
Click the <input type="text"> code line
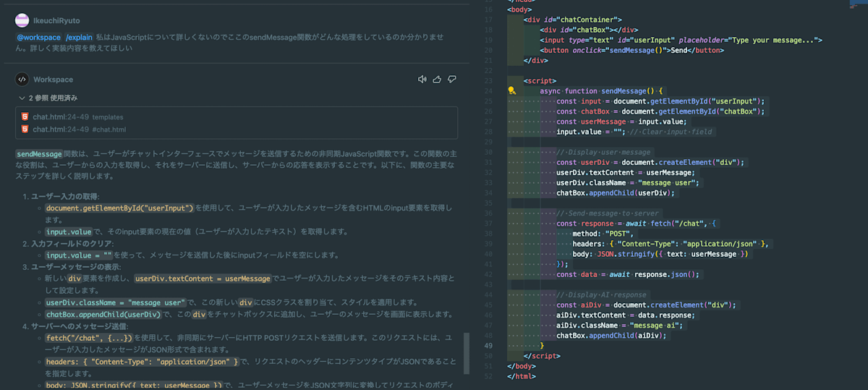(680, 40)
